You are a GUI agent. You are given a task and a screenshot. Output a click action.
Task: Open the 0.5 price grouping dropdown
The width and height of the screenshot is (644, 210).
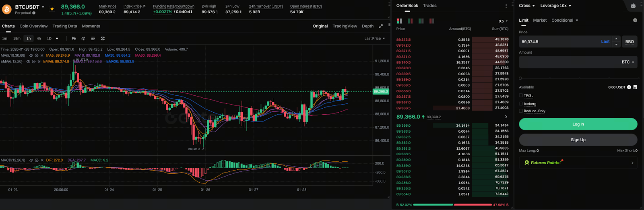coord(503,21)
